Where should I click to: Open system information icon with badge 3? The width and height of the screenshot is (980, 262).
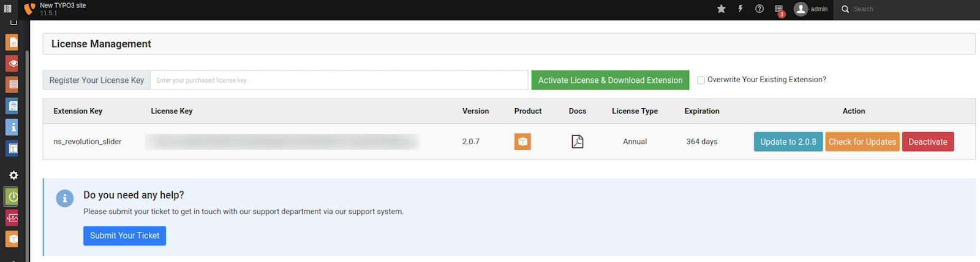(779, 9)
